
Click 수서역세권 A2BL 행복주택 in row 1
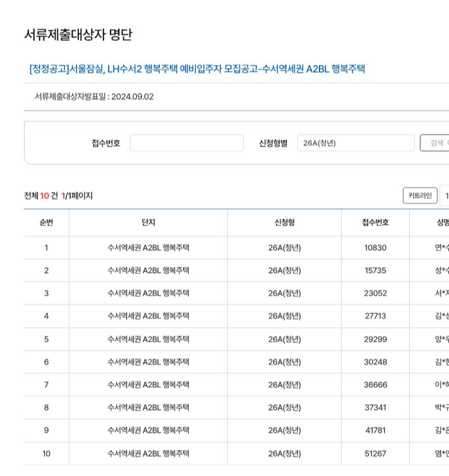(148, 247)
